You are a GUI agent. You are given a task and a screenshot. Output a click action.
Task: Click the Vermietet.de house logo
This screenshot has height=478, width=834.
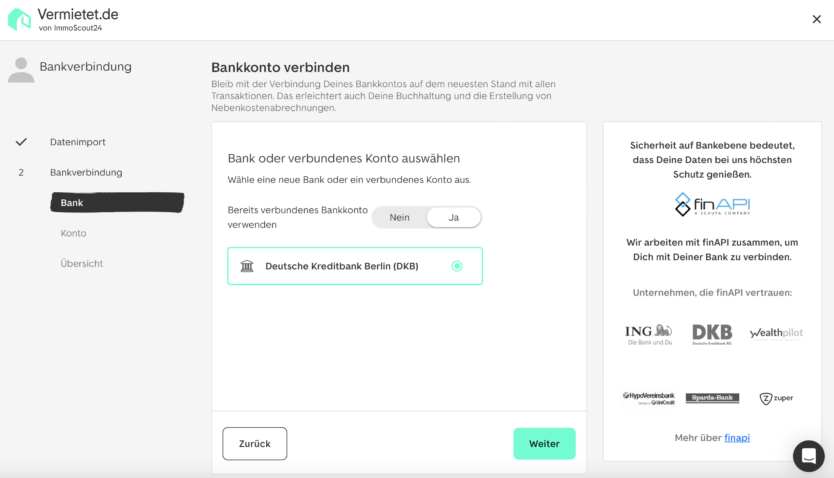(20, 19)
